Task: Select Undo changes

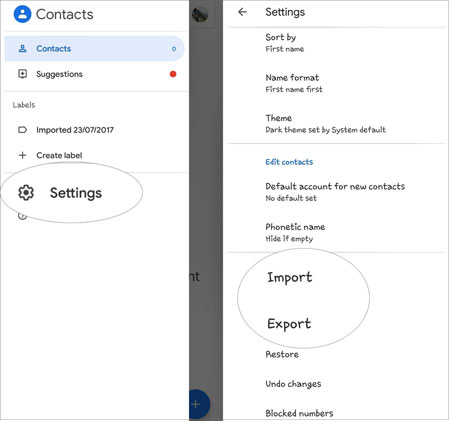Action: pos(293,384)
